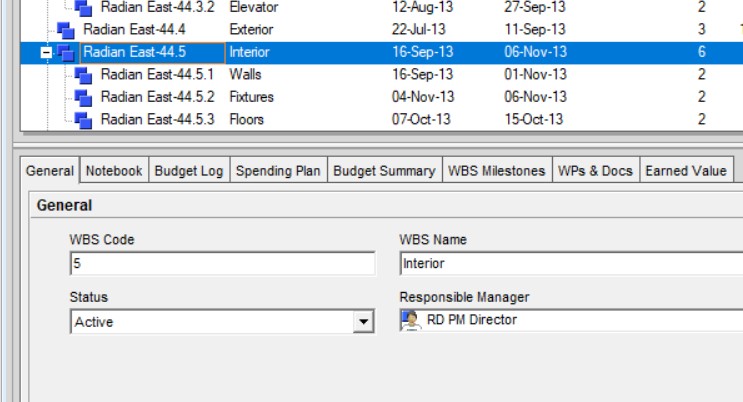This screenshot has width=743, height=402.
Task: Click the Responsible Manager person icon
Action: point(410,321)
